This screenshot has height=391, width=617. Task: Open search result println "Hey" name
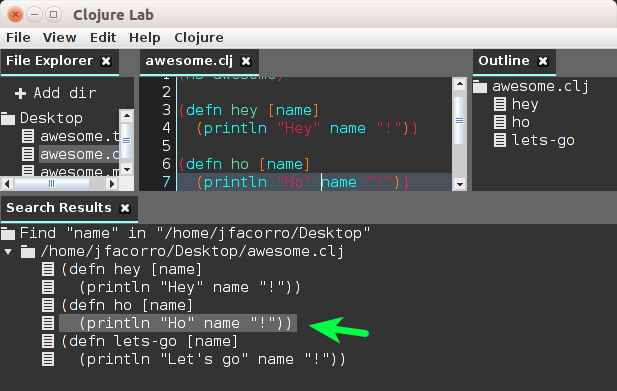[x=190, y=288]
